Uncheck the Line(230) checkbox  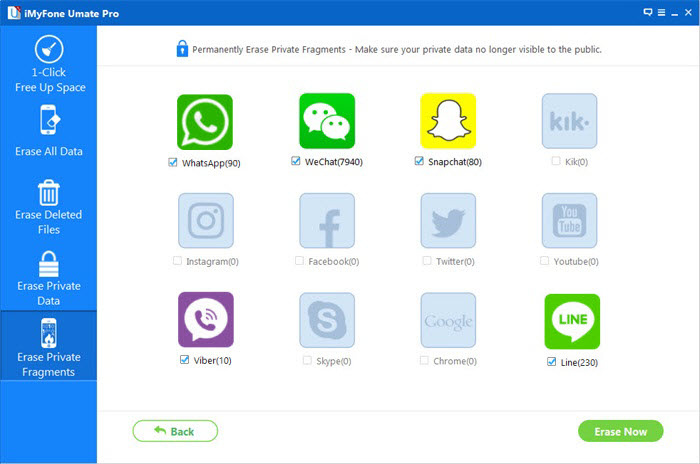click(551, 362)
